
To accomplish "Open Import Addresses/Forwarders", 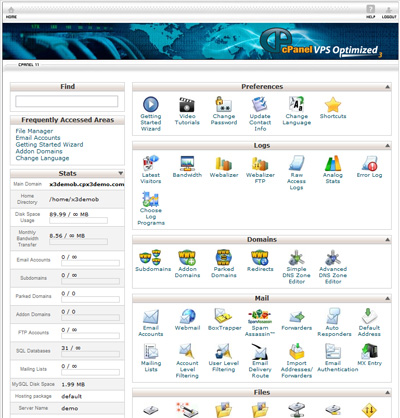I will coord(296,352).
